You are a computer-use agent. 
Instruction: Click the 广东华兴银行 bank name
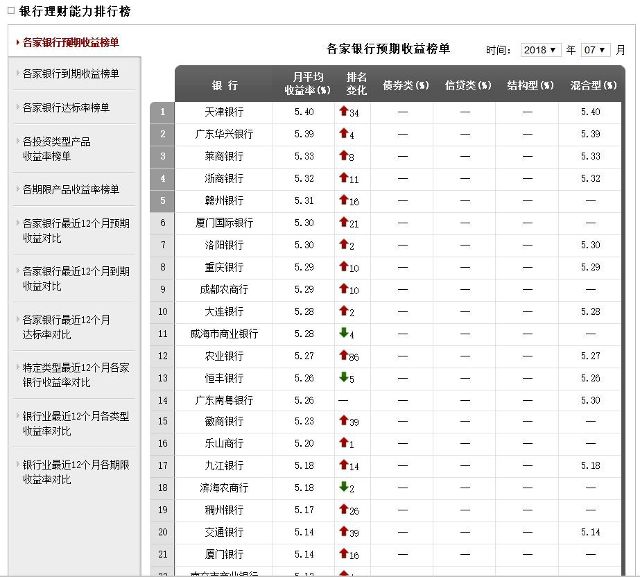(224, 134)
